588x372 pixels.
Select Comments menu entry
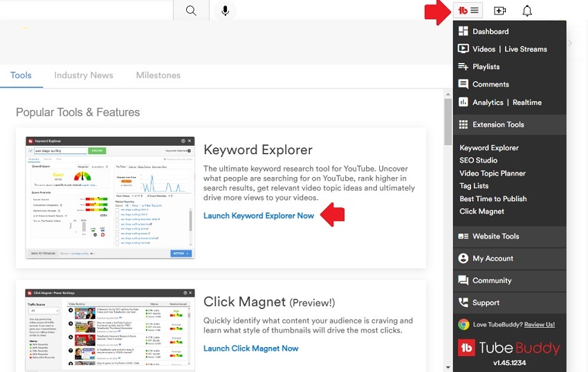pos(490,84)
